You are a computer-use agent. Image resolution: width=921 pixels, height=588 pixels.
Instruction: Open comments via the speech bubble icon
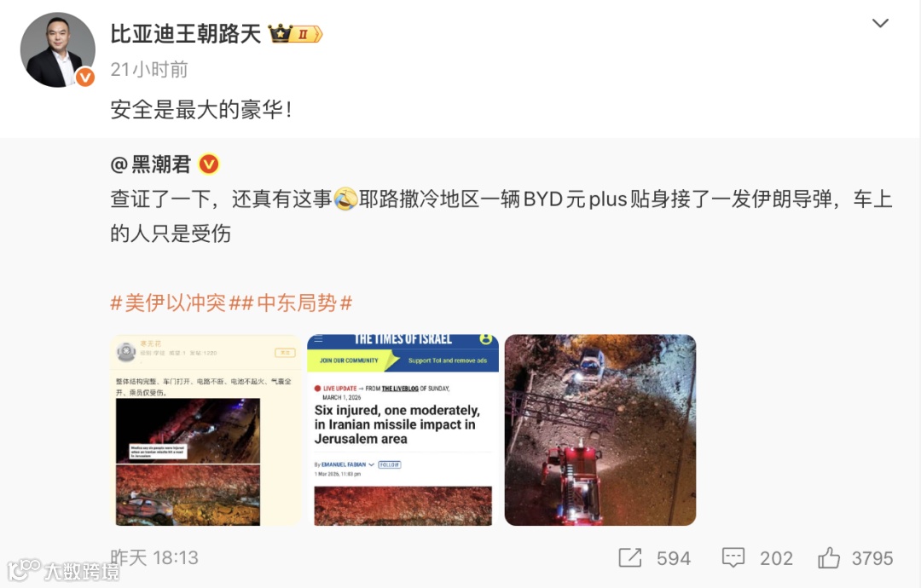[733, 557]
